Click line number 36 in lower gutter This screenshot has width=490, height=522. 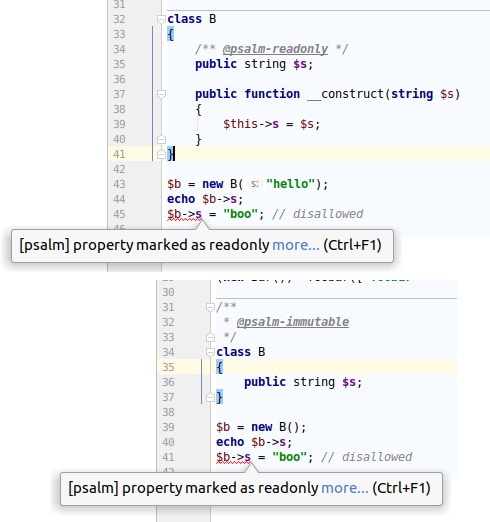168,382
